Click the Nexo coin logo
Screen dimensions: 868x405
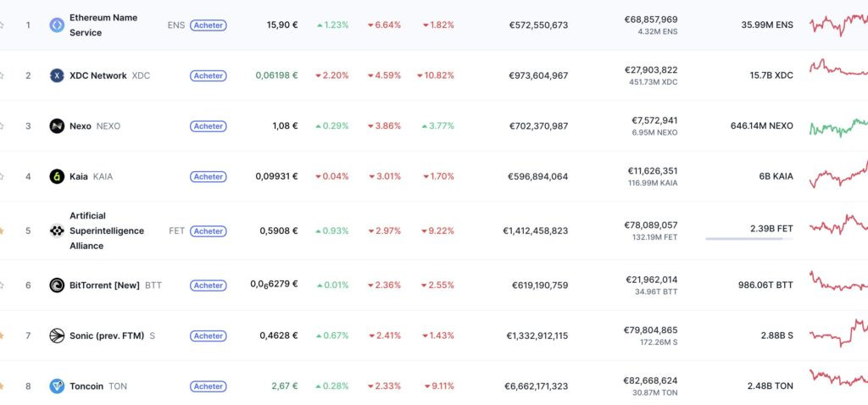[57, 126]
